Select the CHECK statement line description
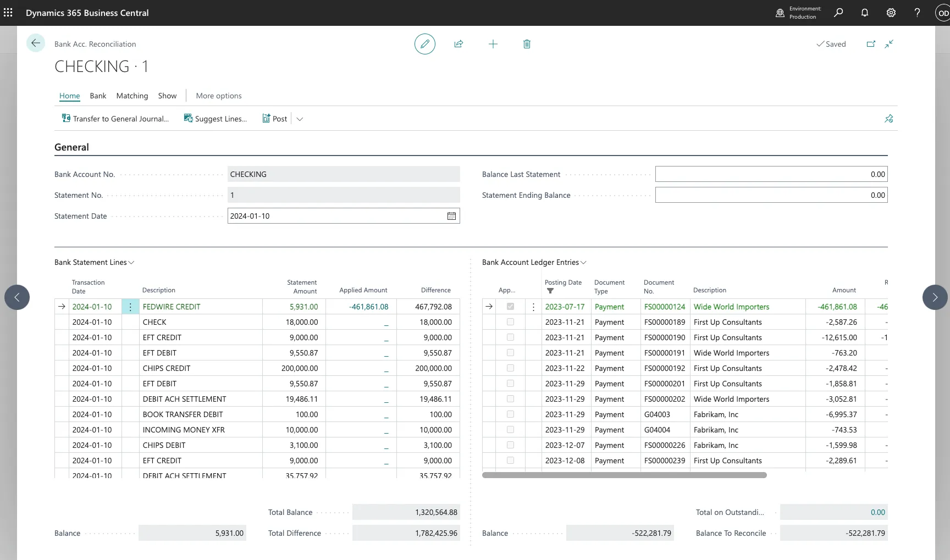This screenshot has width=950, height=560. (154, 322)
